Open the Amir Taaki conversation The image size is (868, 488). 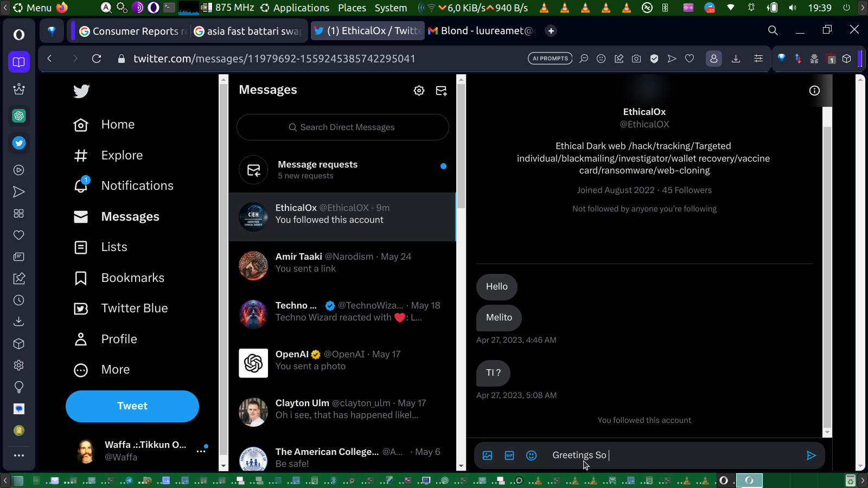click(342, 266)
